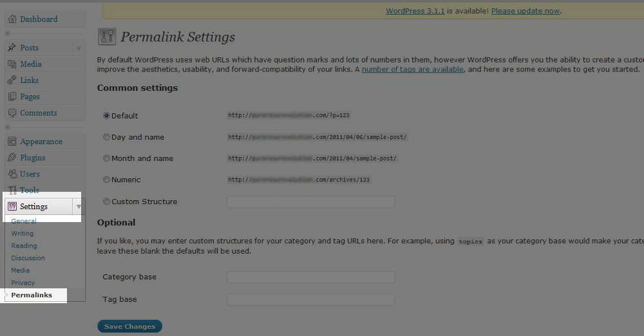Enable the Custom Structure radio option

[106, 201]
